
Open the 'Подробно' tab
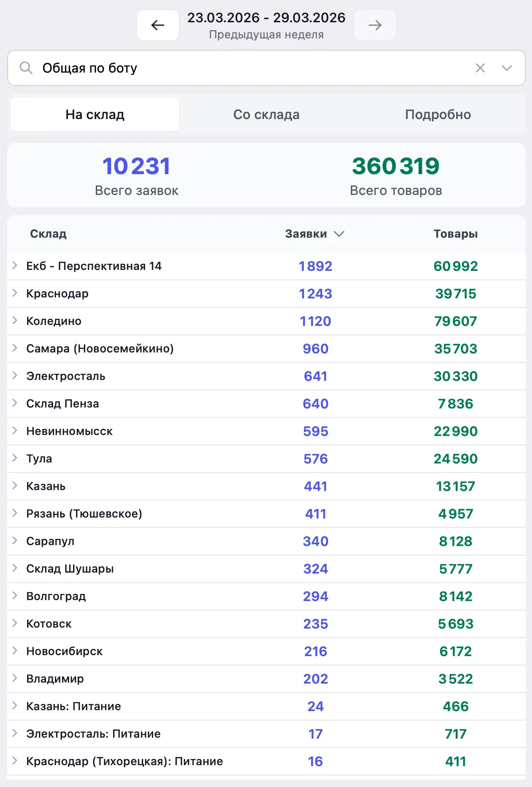click(438, 114)
